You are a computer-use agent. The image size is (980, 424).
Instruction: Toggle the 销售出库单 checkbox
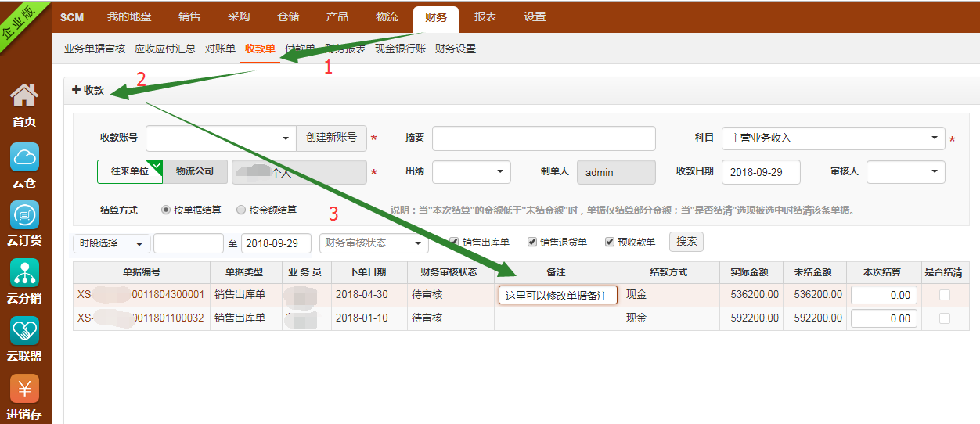tap(454, 243)
